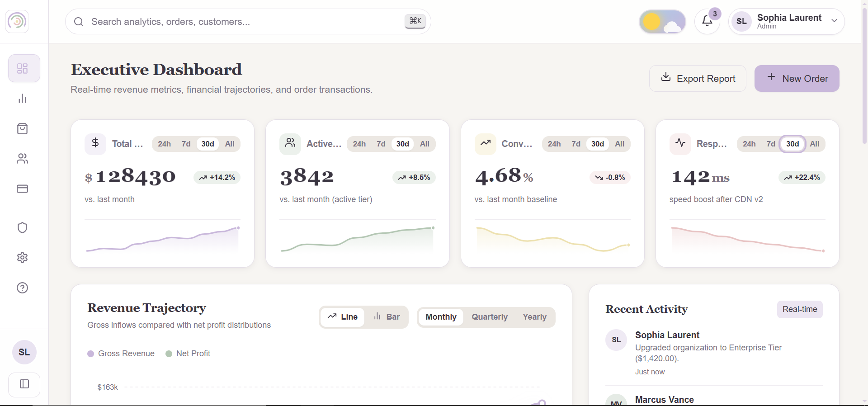Open the help question mark sidebar icon
The height and width of the screenshot is (406, 868).
point(23,288)
